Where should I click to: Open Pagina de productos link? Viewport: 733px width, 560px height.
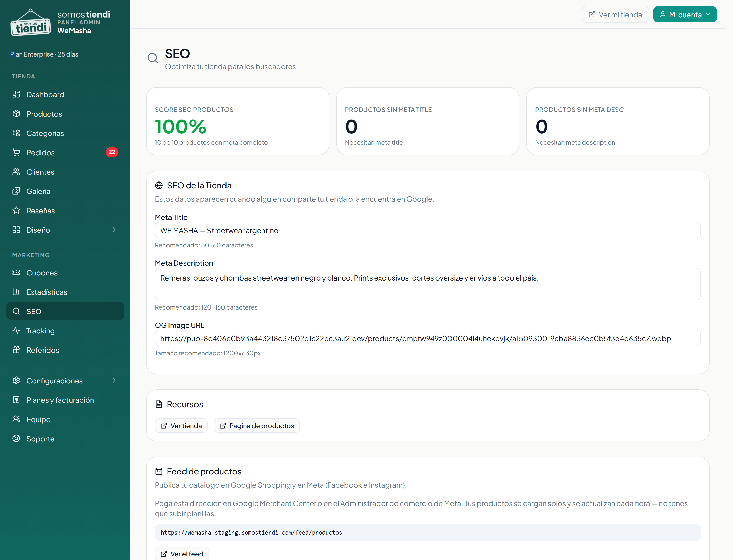[x=256, y=426]
